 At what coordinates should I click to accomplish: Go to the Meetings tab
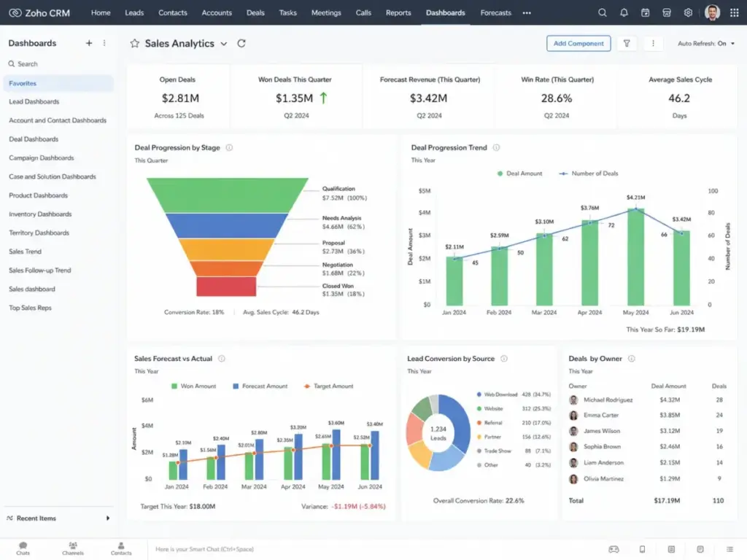click(x=326, y=13)
